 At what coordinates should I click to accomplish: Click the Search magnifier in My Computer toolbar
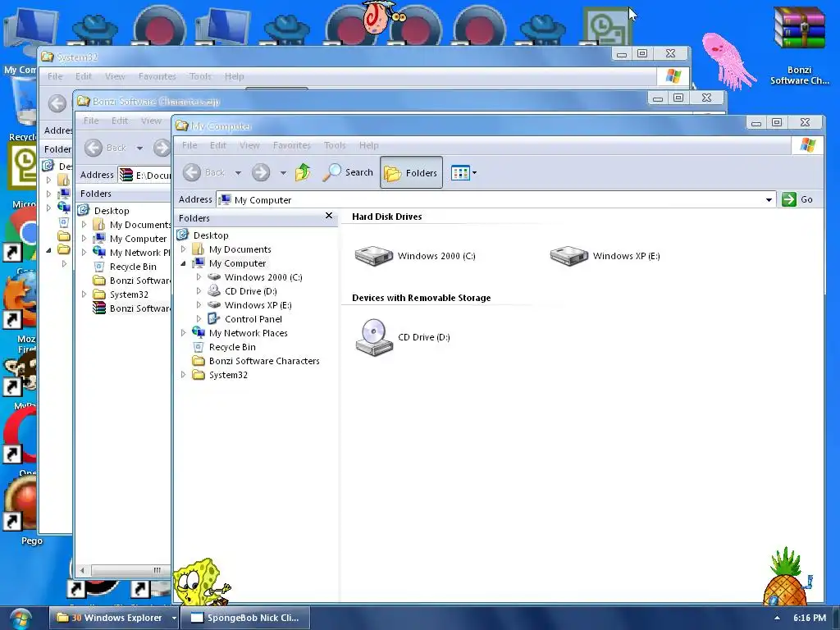point(348,172)
